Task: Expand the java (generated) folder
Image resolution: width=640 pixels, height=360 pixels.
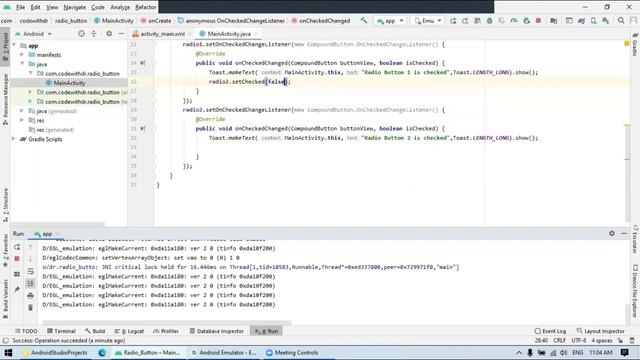Action: [22, 111]
